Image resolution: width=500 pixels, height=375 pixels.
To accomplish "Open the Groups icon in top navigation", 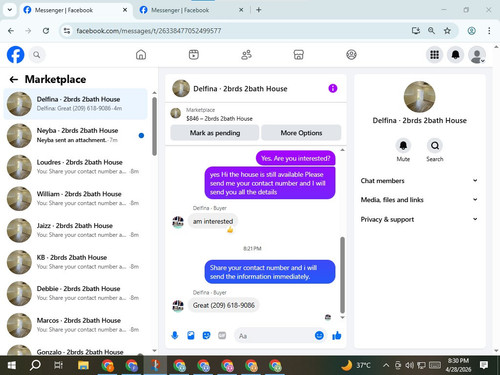I will tap(351, 55).
